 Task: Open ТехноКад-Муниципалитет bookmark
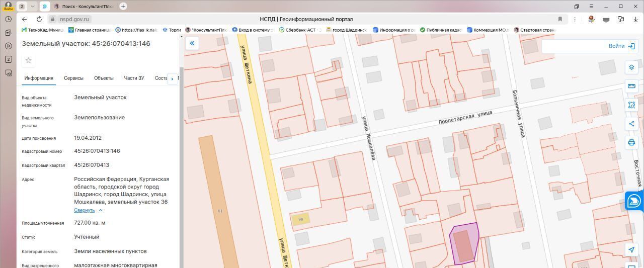(43, 30)
